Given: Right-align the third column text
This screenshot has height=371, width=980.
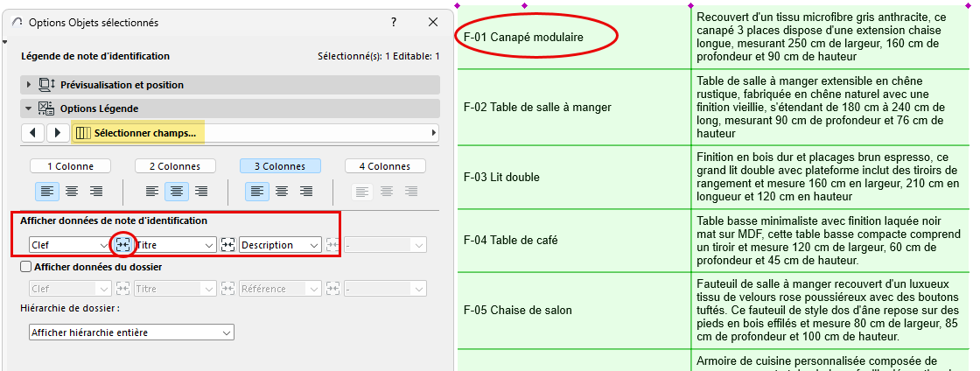Looking at the screenshot, I should tap(306, 191).
